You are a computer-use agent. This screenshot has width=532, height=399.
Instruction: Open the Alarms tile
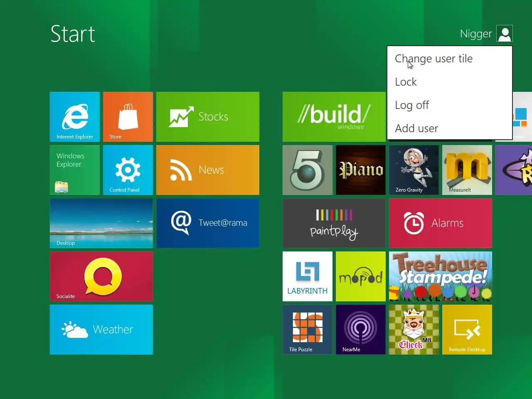tap(441, 223)
